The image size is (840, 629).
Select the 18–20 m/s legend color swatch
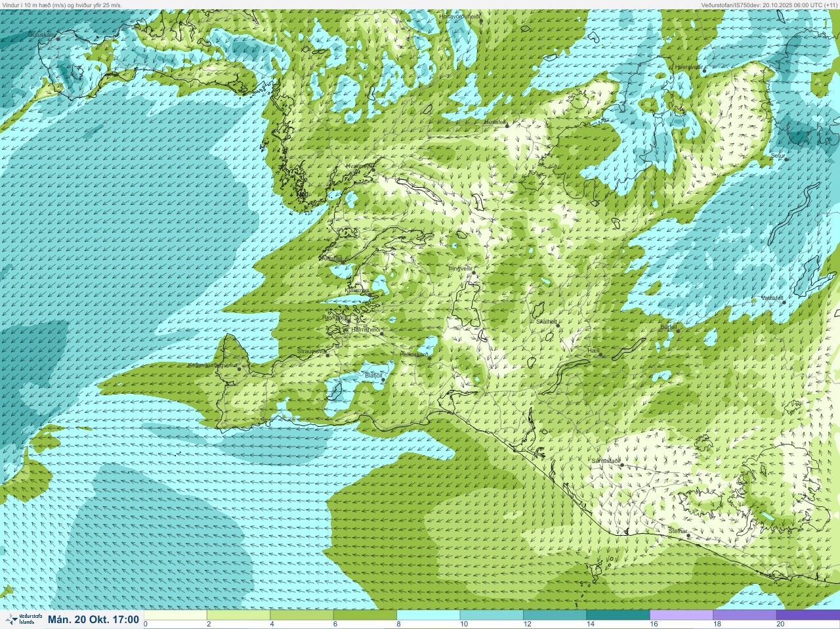(744, 615)
